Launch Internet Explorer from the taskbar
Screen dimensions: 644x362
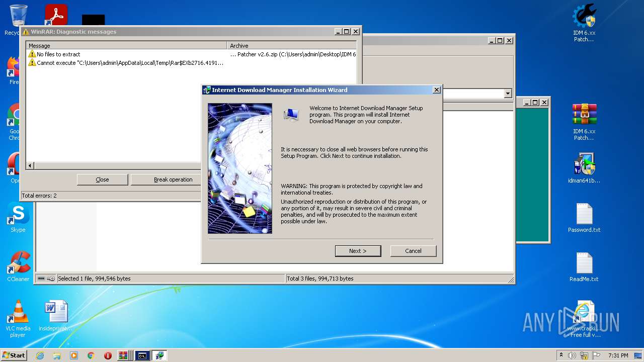40,355
